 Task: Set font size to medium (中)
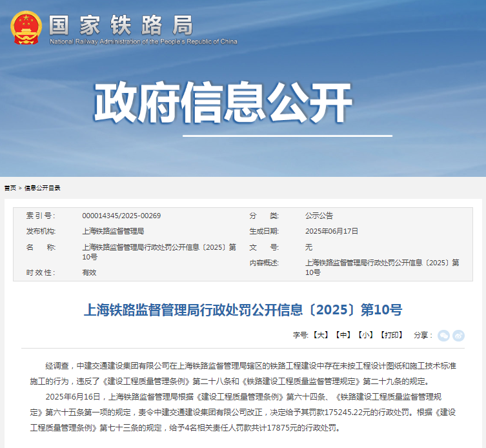[x=343, y=335]
